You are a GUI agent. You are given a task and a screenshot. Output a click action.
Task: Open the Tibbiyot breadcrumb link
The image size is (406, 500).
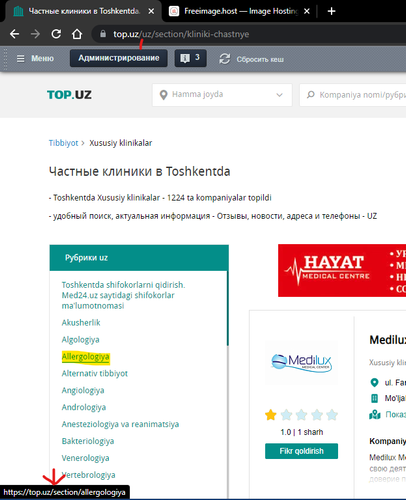63,143
